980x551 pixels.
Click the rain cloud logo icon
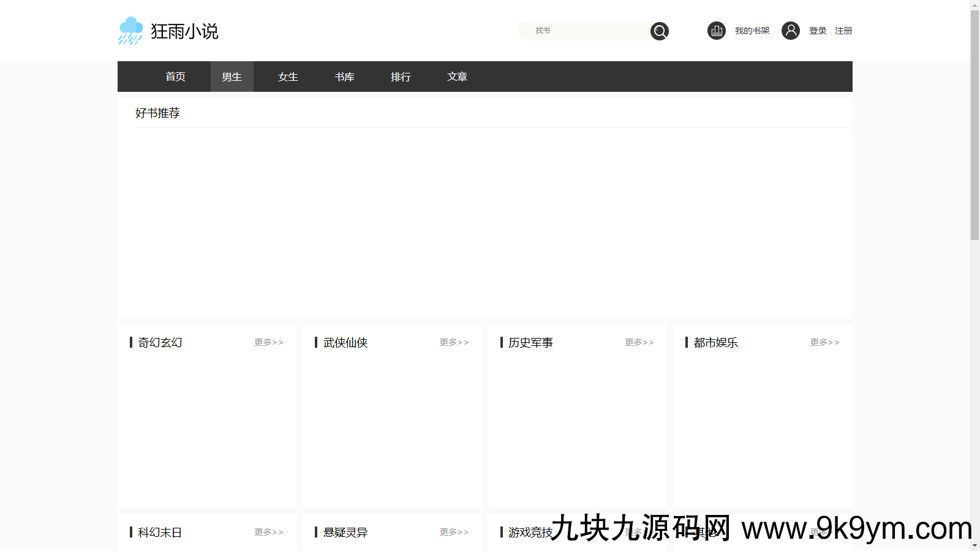pyautogui.click(x=130, y=31)
